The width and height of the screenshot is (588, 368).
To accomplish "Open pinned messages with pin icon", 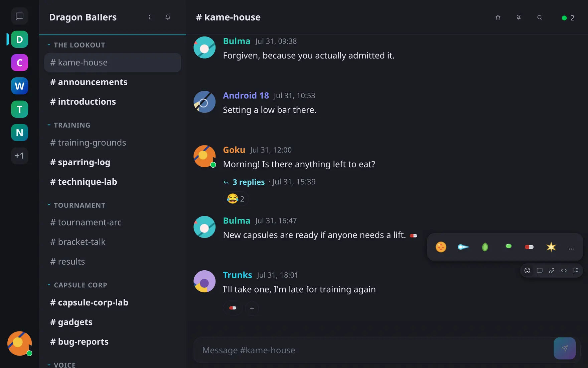I will tap(519, 17).
